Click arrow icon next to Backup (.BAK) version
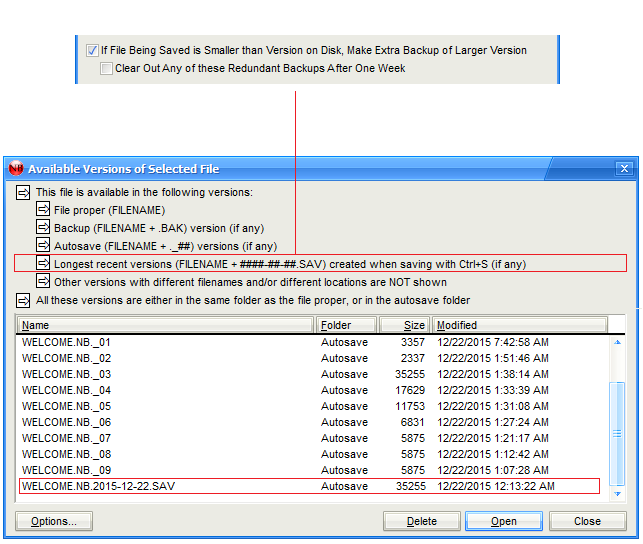643x544 pixels. 43,228
